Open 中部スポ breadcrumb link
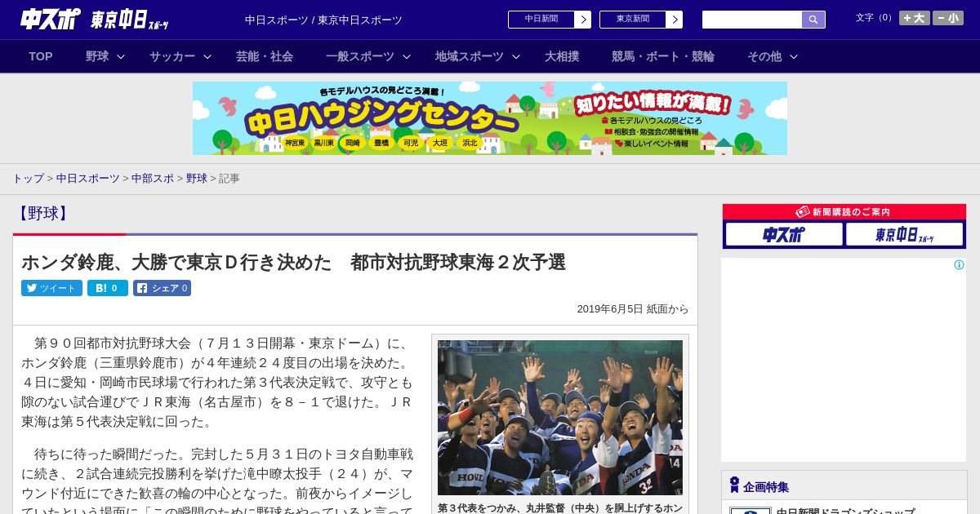 [153, 178]
